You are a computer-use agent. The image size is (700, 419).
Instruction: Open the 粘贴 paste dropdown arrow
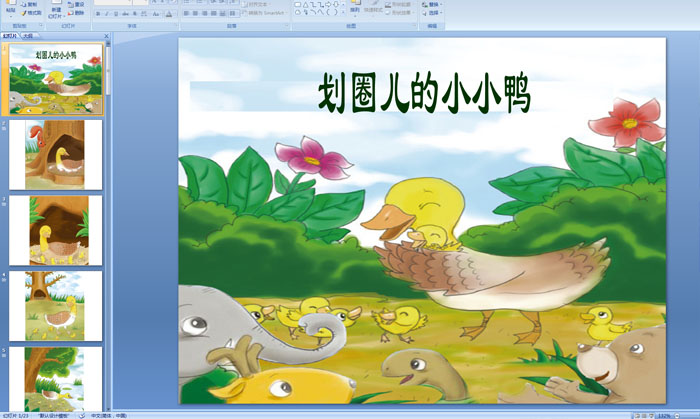pos(11,17)
